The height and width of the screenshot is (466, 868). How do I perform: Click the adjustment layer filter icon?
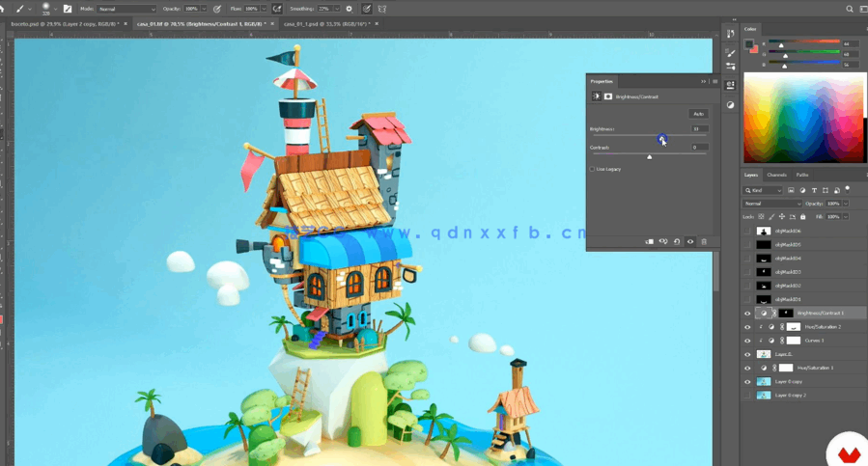click(x=802, y=190)
